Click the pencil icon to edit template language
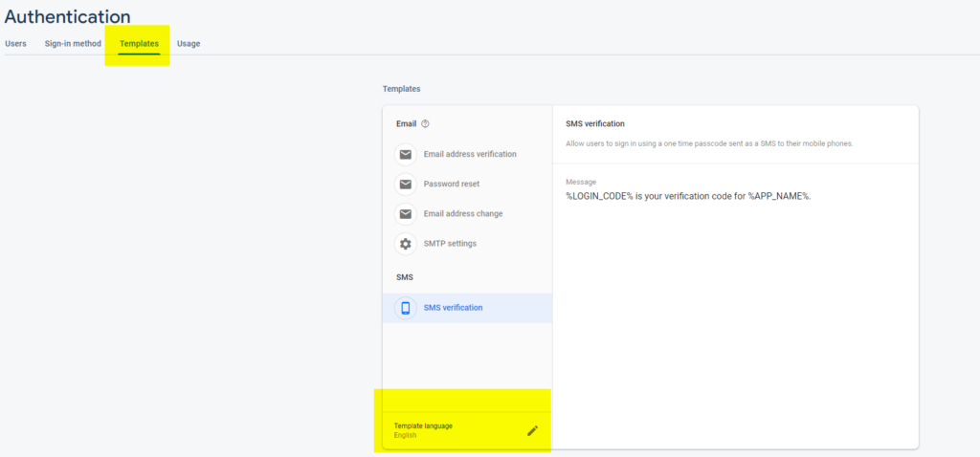The image size is (980, 457). (532, 430)
